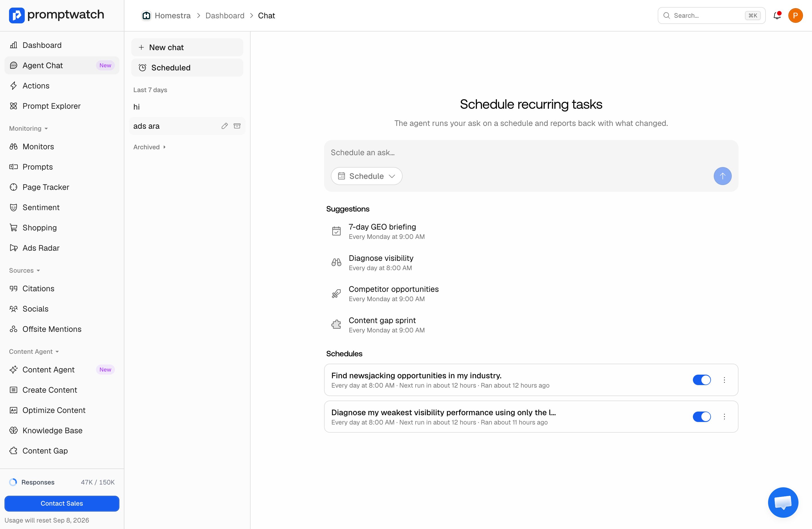
Task: Click the Responses usage ring indicator
Action: point(13,482)
